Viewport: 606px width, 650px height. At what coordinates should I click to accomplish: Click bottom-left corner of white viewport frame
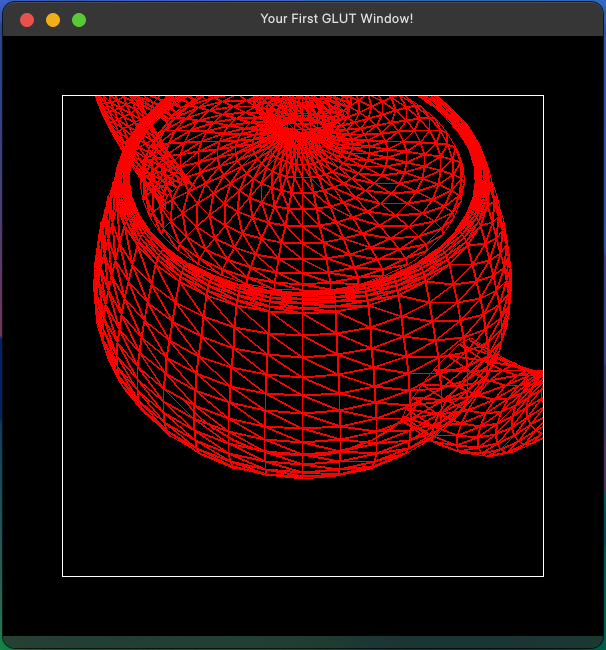pos(63,576)
